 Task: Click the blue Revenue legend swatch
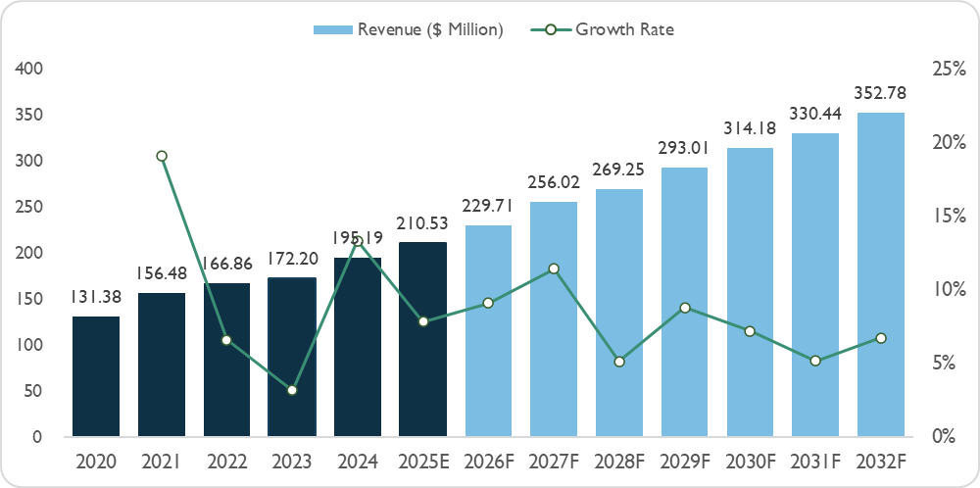pos(332,29)
